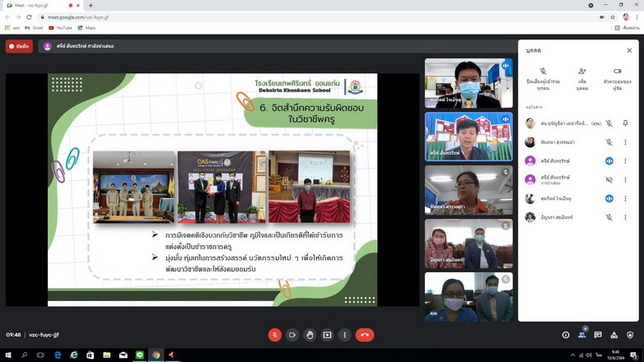644x362 pixels.
Task: Open host controls shield icon
Action: (630, 335)
